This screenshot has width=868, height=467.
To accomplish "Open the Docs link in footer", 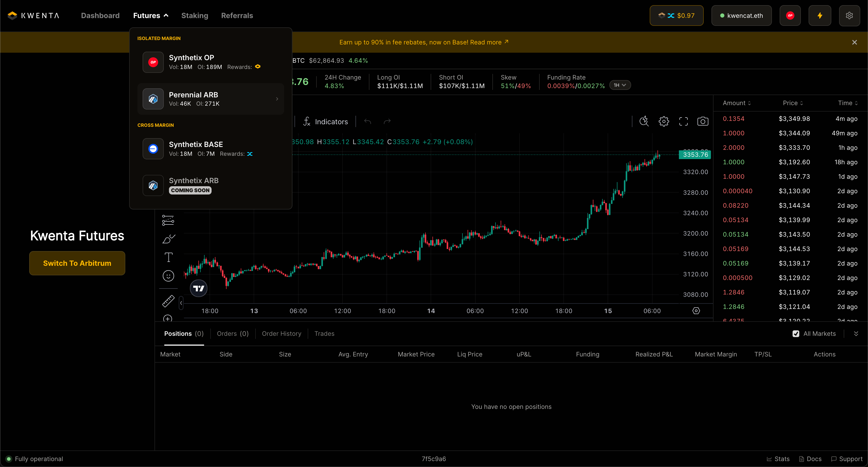I will point(810,459).
